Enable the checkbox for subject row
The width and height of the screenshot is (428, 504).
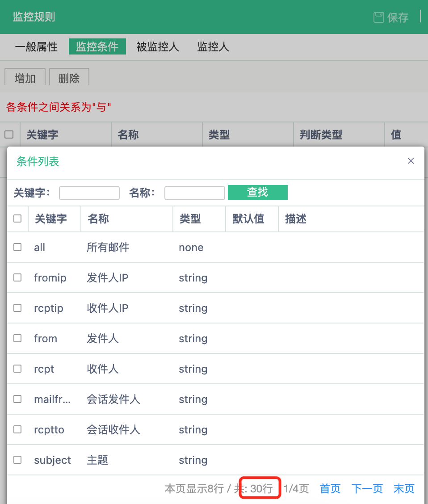(x=17, y=460)
